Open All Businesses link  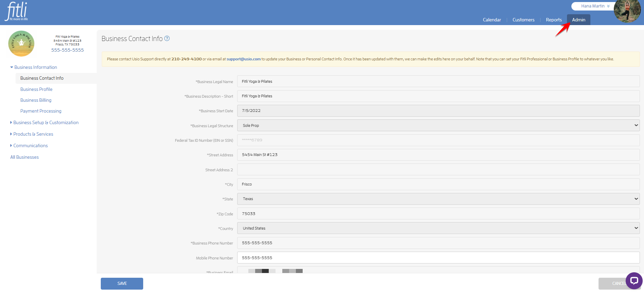(x=24, y=157)
